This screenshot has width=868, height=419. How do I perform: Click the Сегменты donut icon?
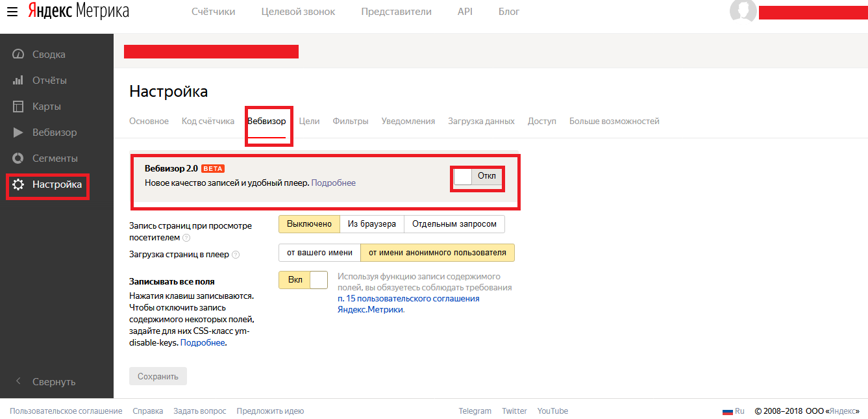point(18,159)
